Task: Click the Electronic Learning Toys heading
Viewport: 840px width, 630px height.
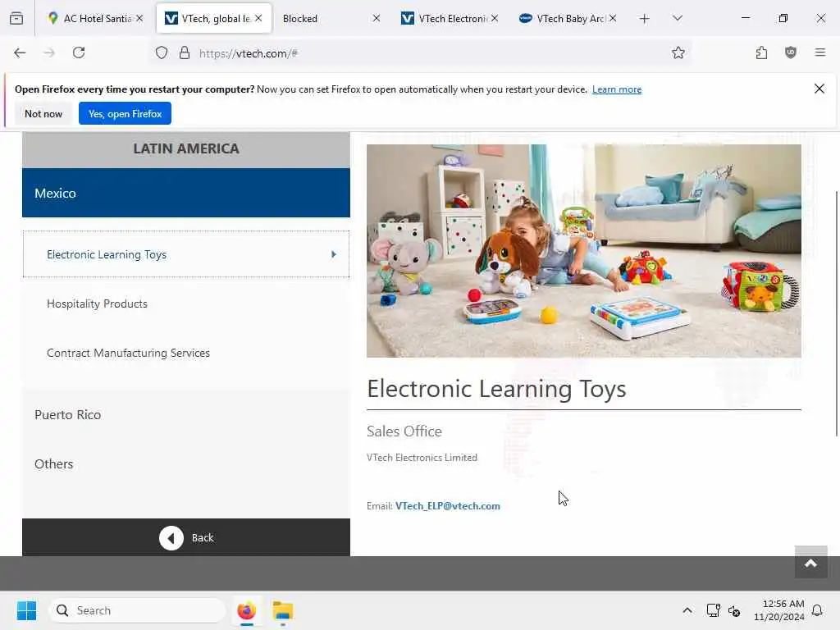Action: (496, 389)
